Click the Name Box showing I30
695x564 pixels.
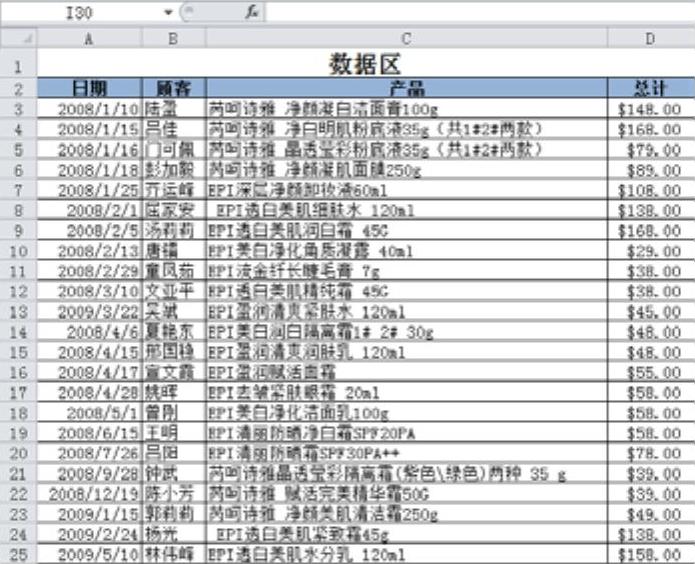point(80,12)
